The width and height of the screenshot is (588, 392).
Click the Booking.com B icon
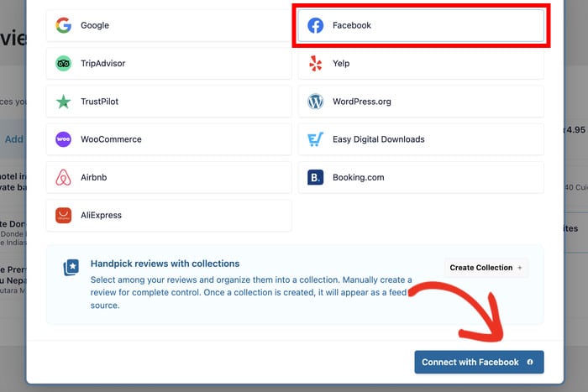[x=315, y=177]
